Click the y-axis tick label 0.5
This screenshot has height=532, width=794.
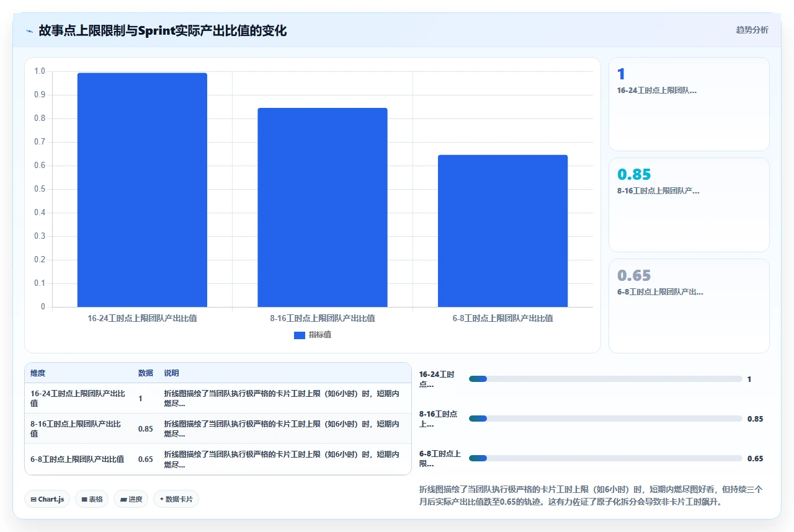click(40, 189)
